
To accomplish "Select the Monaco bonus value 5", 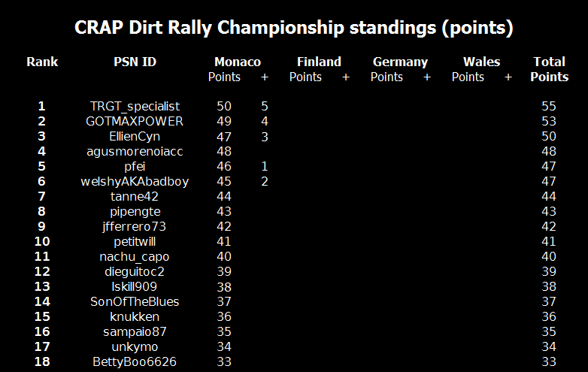I will 264,107.
